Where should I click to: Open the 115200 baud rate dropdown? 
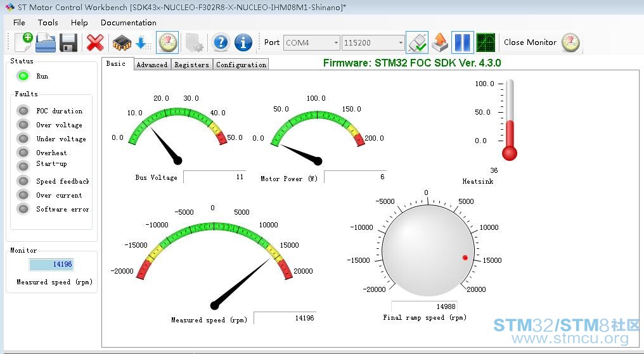coord(373,42)
